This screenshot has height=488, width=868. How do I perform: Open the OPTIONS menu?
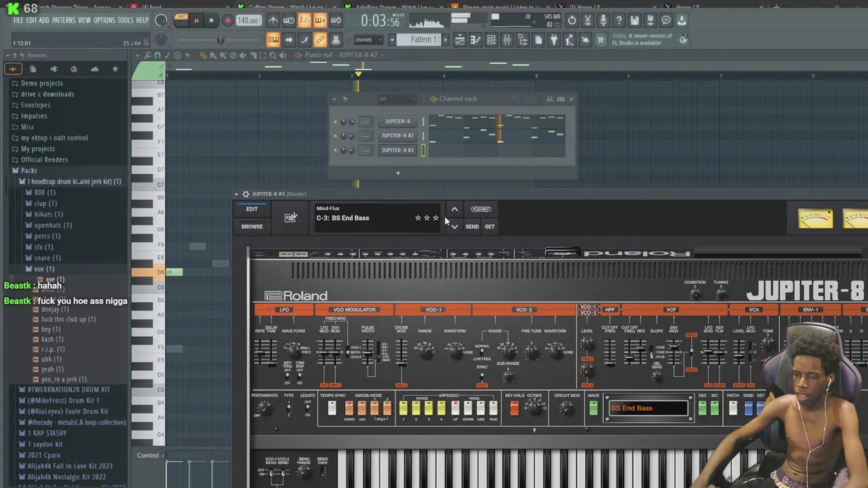[x=104, y=20]
